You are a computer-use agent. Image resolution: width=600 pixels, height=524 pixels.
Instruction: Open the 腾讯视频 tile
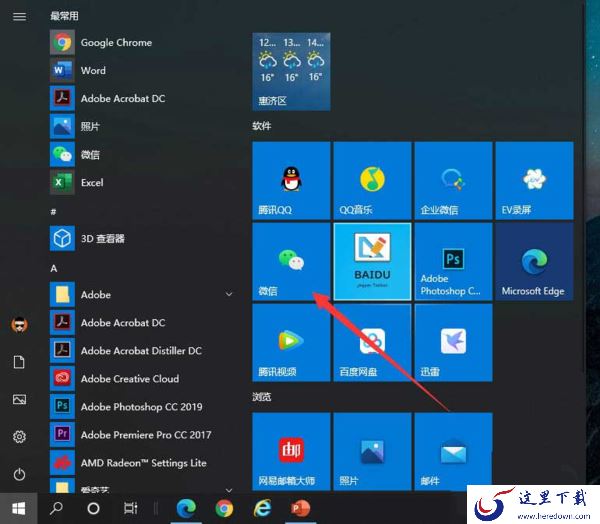click(291, 343)
